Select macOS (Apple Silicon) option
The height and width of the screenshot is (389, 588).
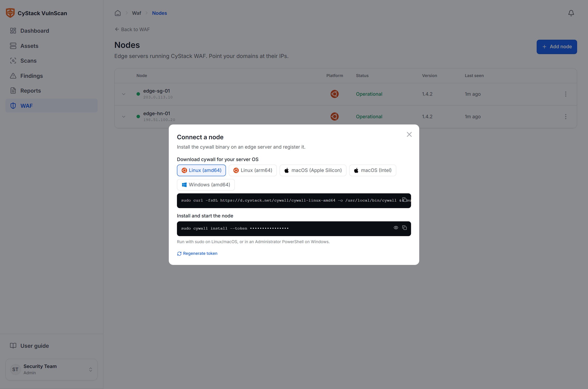point(313,170)
